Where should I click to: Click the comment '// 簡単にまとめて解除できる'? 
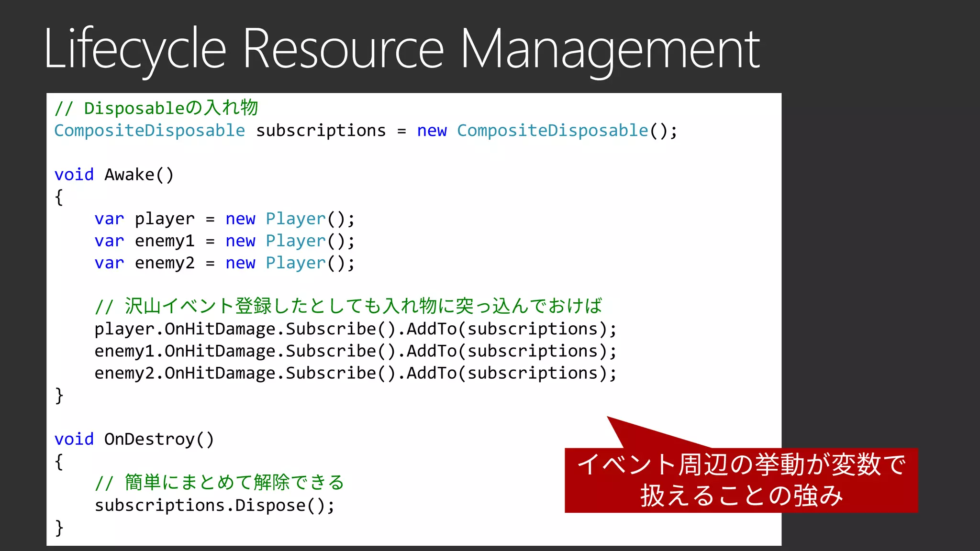tap(220, 483)
